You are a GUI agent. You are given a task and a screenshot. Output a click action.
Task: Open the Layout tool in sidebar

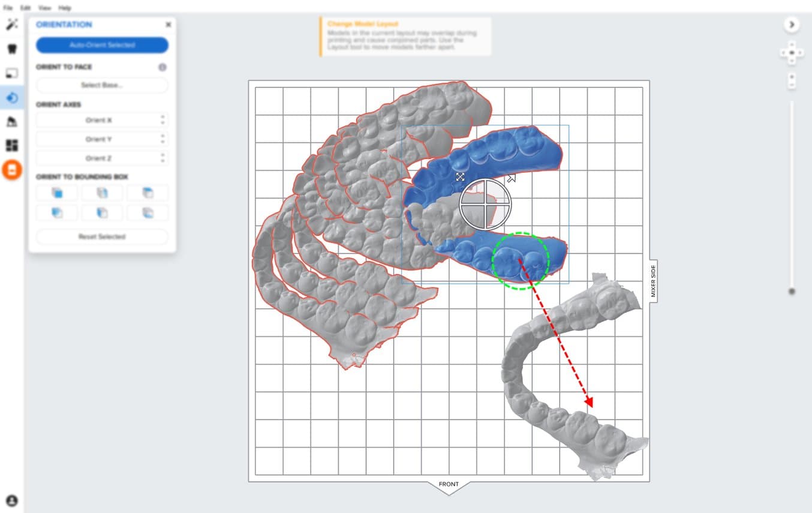(12, 145)
